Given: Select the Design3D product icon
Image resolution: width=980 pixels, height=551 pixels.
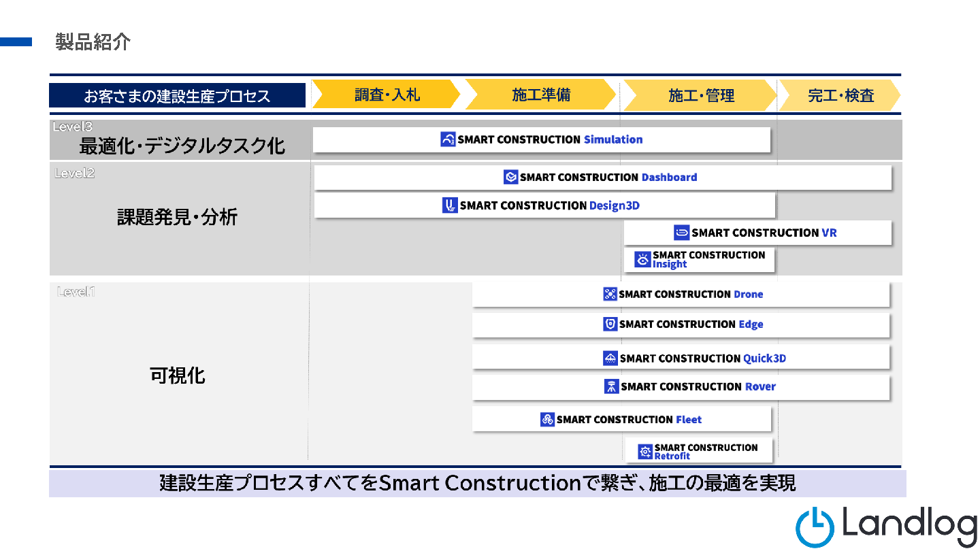Looking at the screenshot, I should point(449,205).
